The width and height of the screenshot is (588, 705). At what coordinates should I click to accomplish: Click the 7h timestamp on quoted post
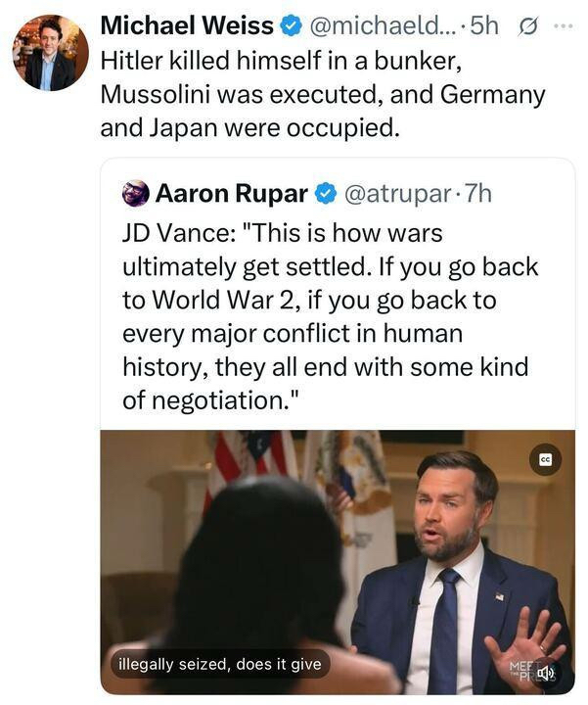coord(476,194)
